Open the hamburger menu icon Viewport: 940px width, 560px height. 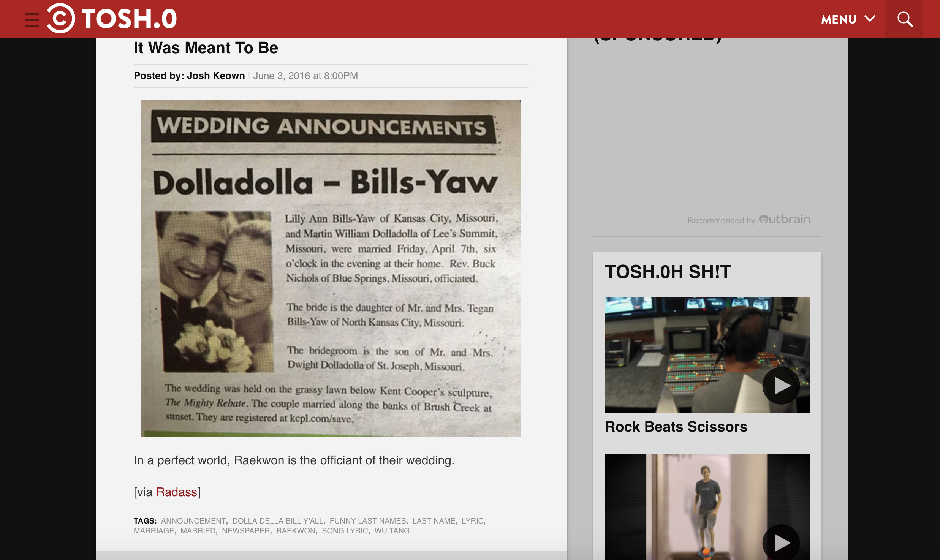(32, 20)
